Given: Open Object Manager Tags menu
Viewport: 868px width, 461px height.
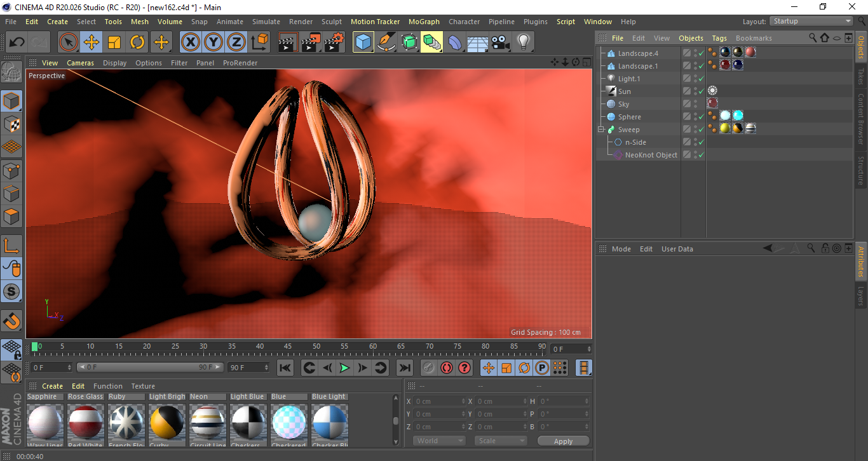Looking at the screenshot, I should [719, 38].
